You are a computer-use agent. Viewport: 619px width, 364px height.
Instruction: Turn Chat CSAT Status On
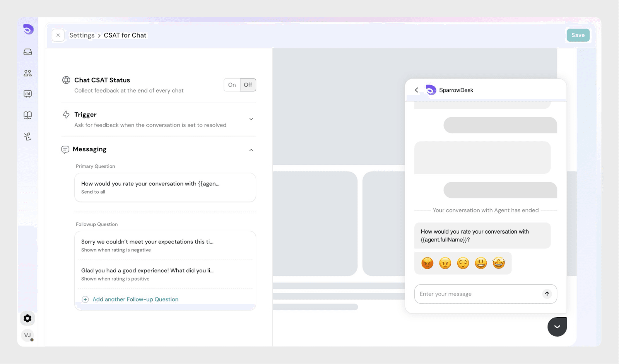coord(232,85)
